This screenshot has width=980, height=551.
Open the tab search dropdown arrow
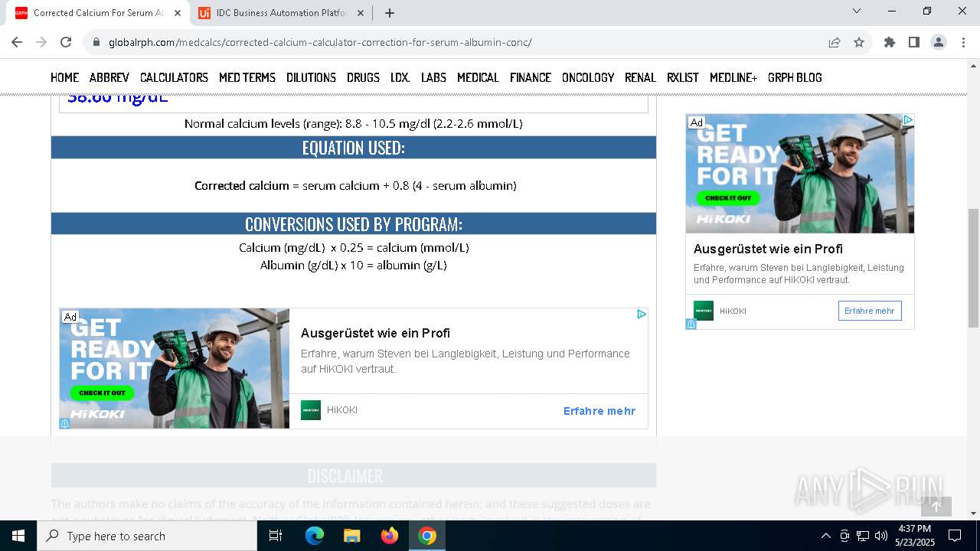pyautogui.click(x=857, y=11)
